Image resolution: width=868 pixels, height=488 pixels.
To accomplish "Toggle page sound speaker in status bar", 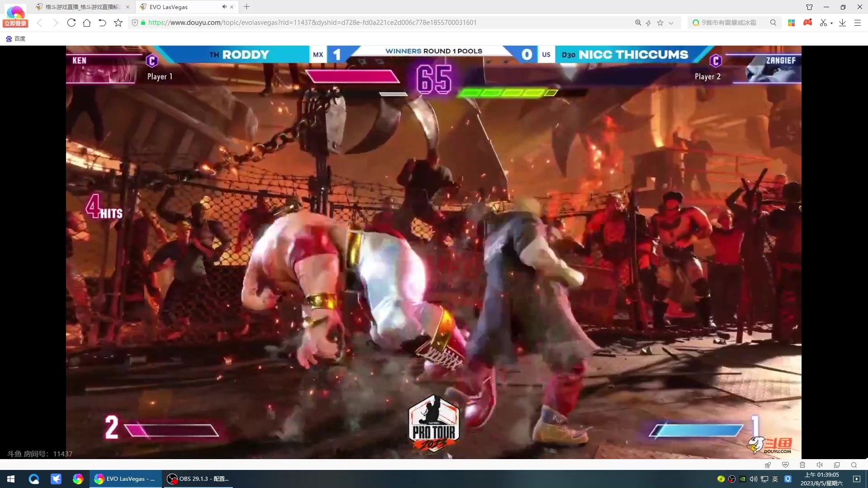I will click(820, 465).
